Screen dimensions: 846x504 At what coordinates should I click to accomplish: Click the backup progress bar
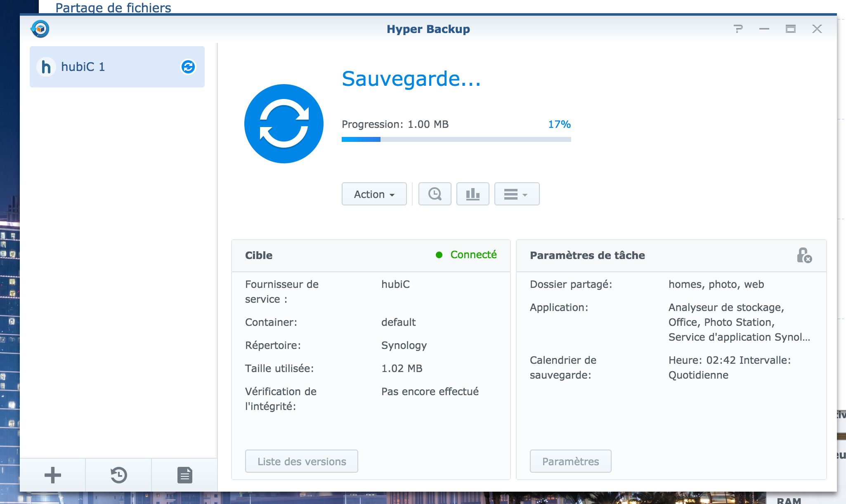coord(456,139)
